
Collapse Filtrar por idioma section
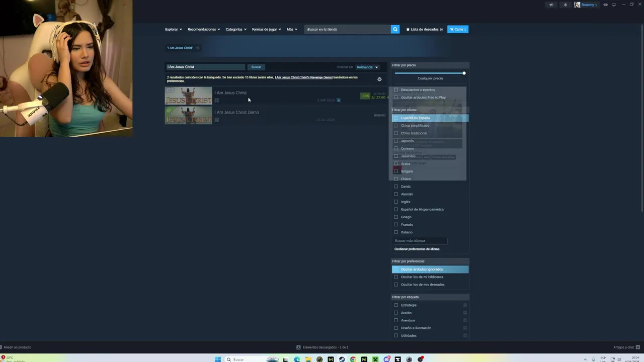430,110
